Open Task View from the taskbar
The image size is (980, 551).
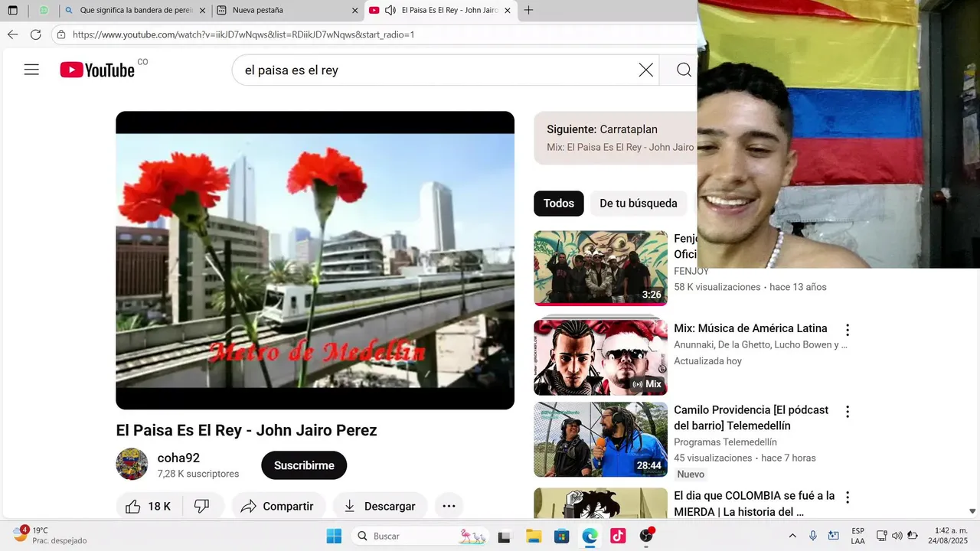pyautogui.click(x=504, y=536)
